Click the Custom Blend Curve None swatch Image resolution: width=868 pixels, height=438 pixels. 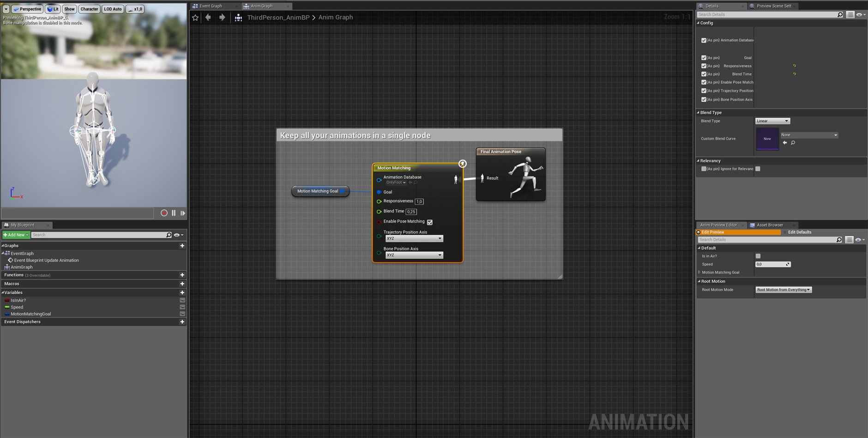click(767, 139)
